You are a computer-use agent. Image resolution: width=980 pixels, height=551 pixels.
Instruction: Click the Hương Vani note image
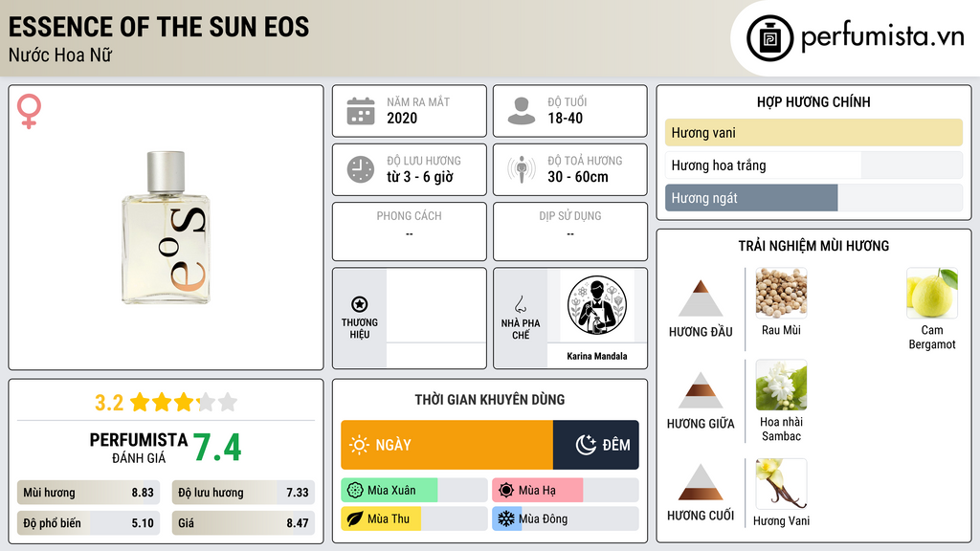(x=781, y=484)
